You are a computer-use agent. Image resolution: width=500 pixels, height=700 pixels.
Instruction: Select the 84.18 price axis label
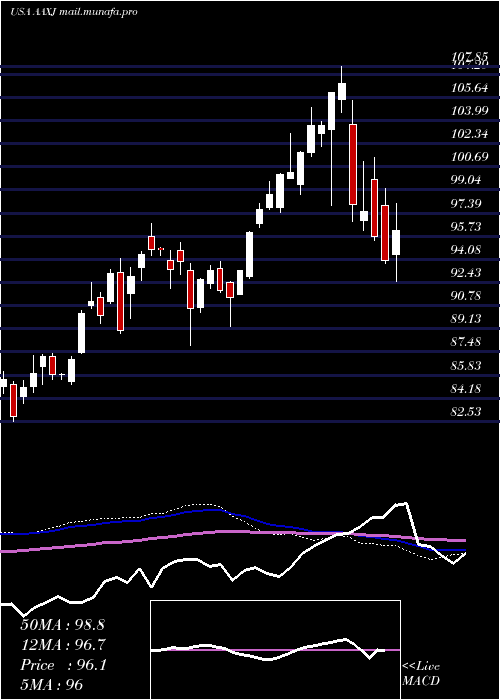(x=466, y=389)
